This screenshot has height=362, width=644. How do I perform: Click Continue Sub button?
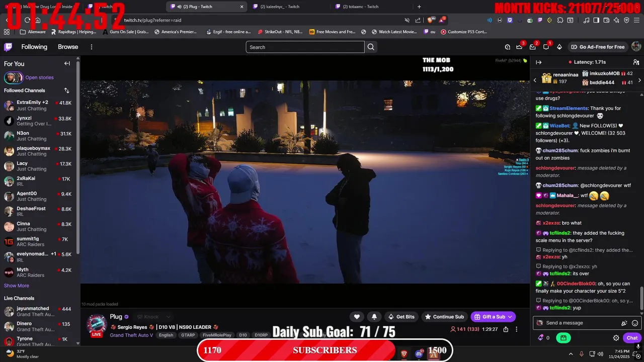444,317
